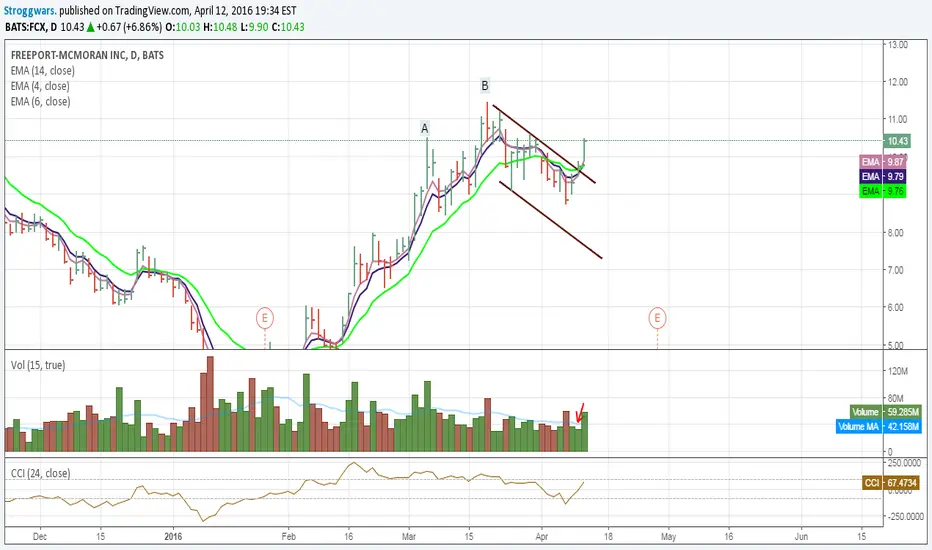Click the Volume 59.285M value tag

point(886,411)
